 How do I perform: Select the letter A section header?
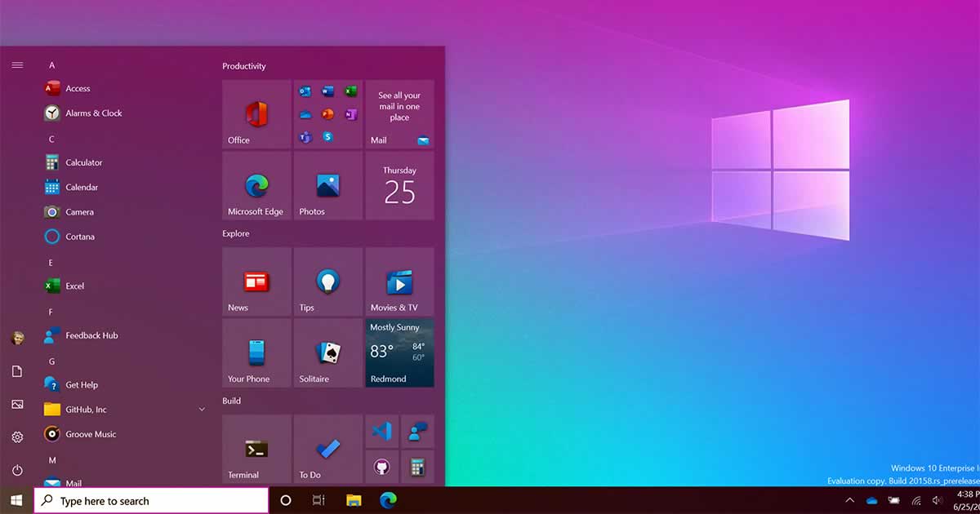point(51,64)
